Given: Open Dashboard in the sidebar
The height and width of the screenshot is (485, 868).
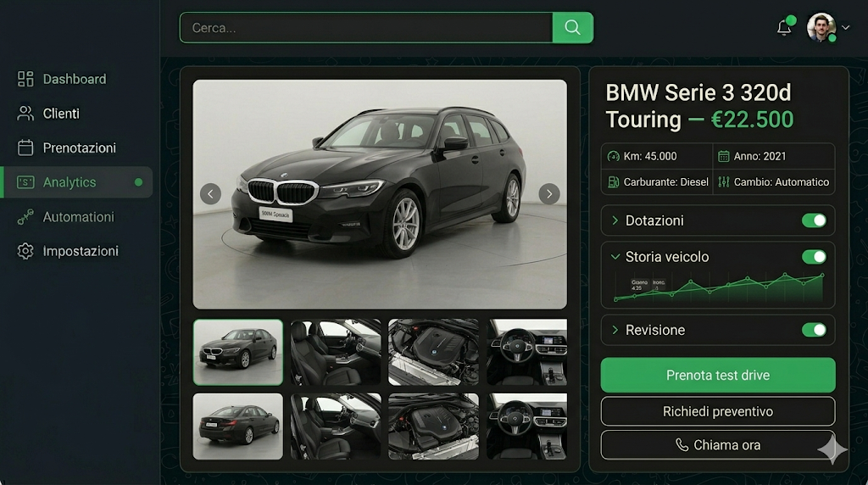Looking at the screenshot, I should tap(76, 79).
